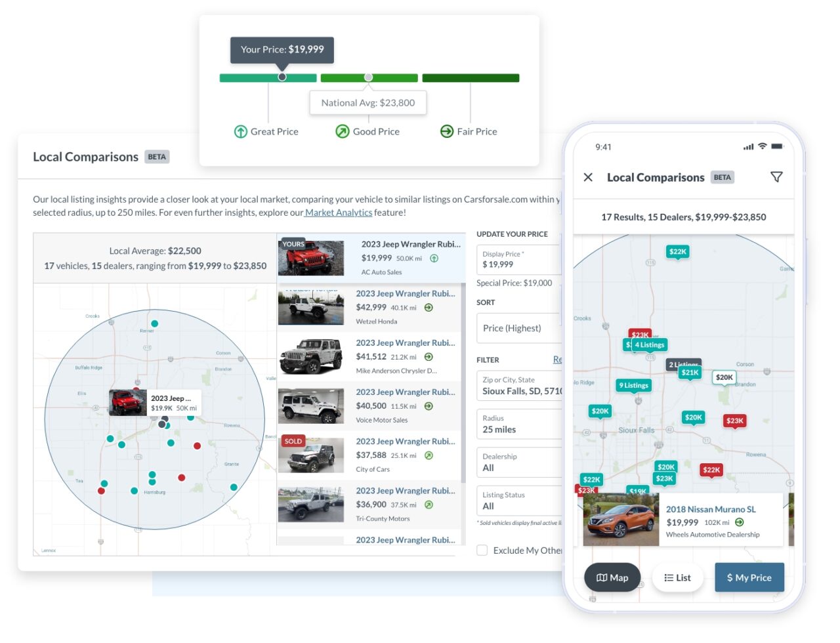This screenshot has height=643, width=840.
Task: Open the Market Analytics link
Action: (337, 212)
